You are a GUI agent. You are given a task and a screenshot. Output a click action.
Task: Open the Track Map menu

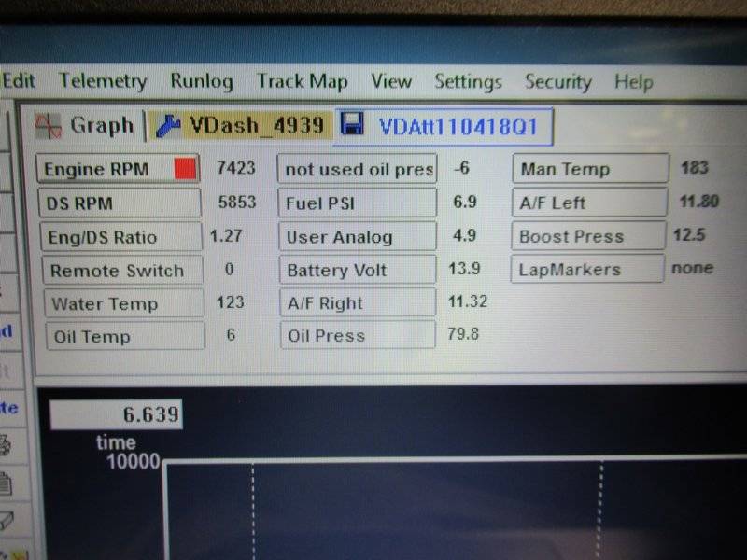(x=303, y=82)
